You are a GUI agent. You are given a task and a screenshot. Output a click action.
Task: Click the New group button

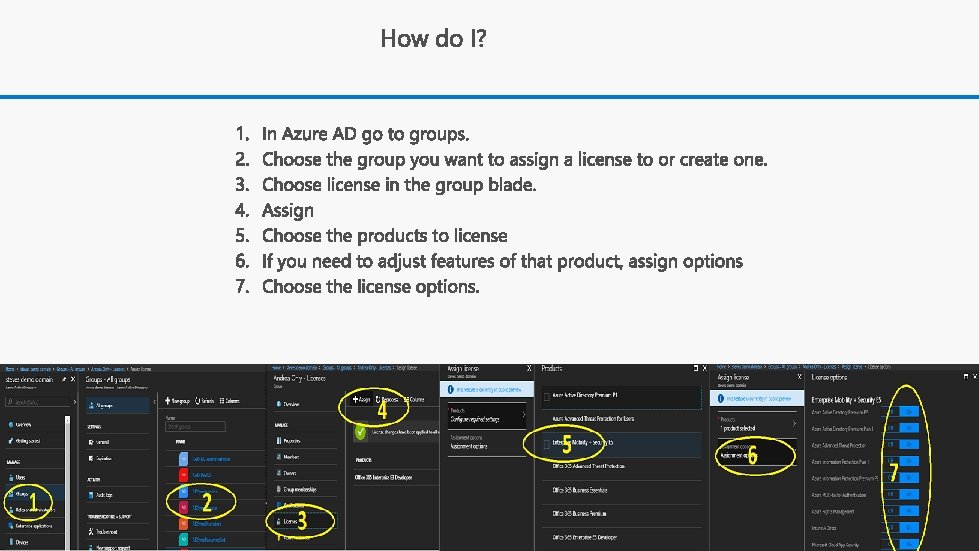[x=178, y=401]
